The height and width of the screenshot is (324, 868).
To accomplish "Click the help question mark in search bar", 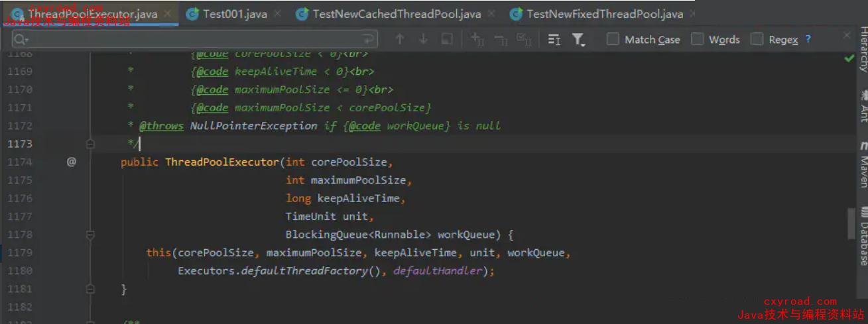I will point(808,40).
